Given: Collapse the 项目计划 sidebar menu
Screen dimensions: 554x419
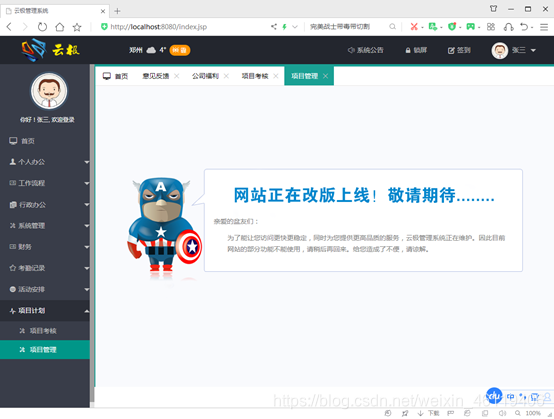Looking at the screenshot, I should click(45, 311).
